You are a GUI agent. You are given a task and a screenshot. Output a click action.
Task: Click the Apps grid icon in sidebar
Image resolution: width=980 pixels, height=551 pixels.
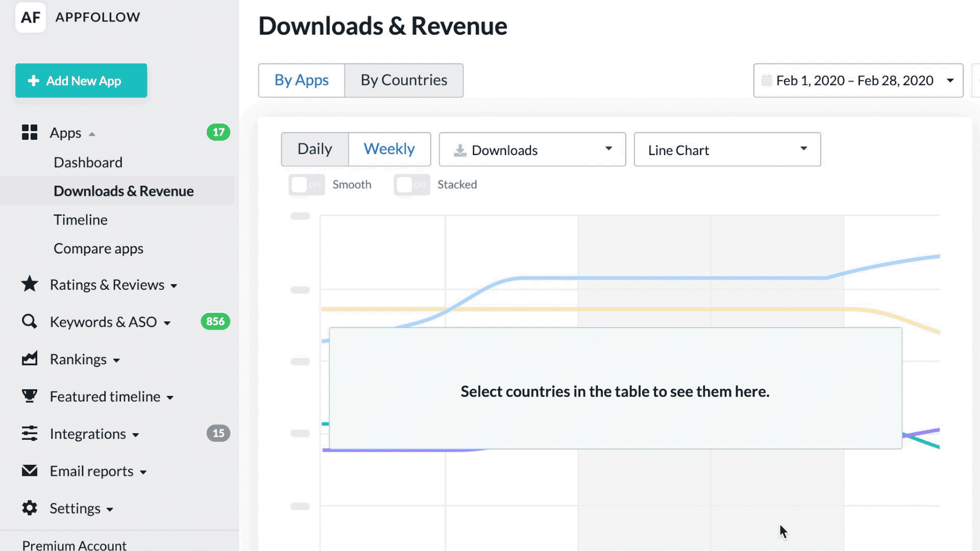click(x=30, y=133)
